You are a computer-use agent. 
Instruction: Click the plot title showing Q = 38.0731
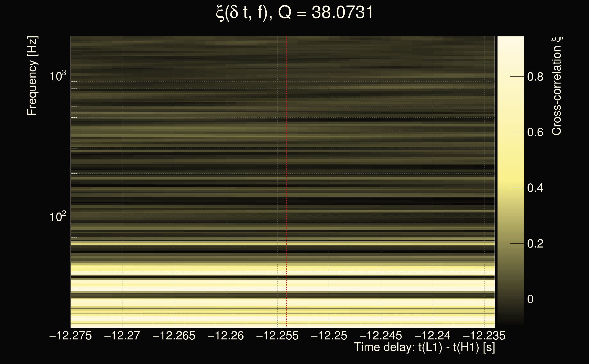[294, 13]
